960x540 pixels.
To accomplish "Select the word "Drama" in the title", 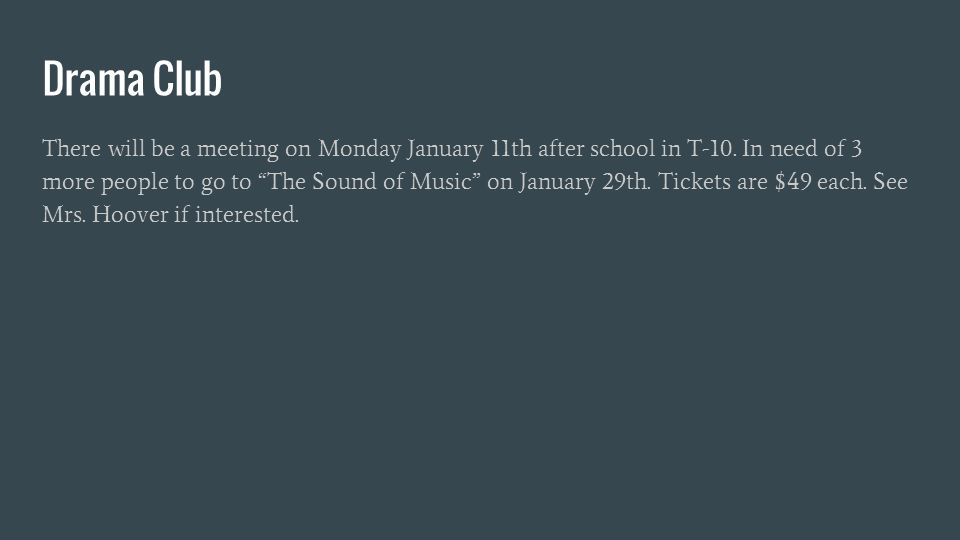I will click(94, 78).
